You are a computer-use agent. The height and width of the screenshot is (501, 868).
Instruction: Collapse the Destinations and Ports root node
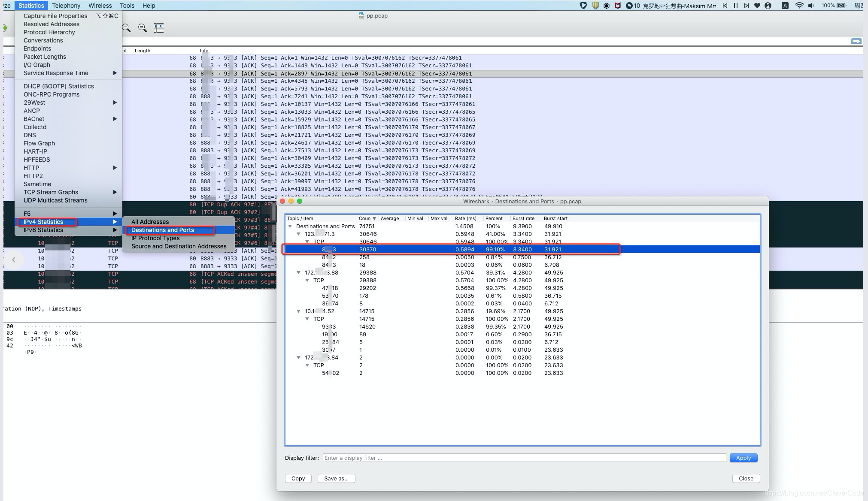click(x=290, y=226)
